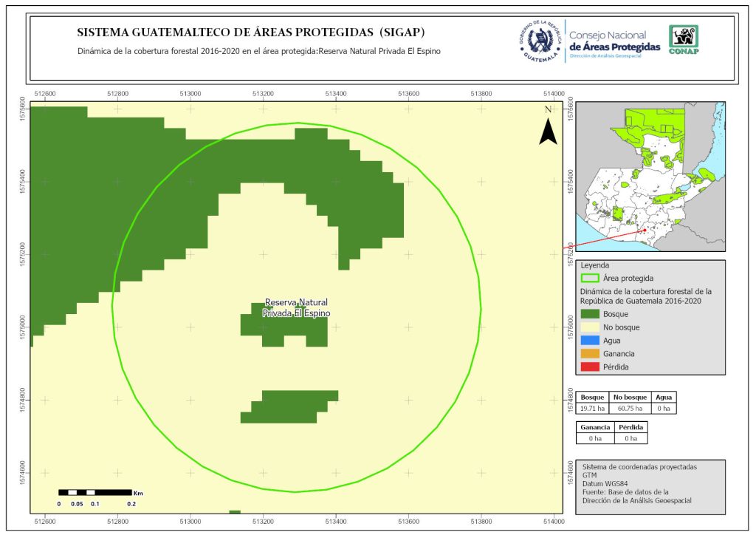The image size is (756, 535).
Task: Click the southernmost forest patch inside the circle
Action: (289, 406)
